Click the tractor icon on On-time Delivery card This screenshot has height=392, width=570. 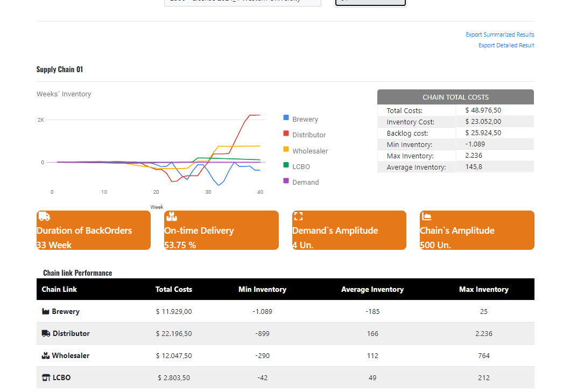point(171,216)
